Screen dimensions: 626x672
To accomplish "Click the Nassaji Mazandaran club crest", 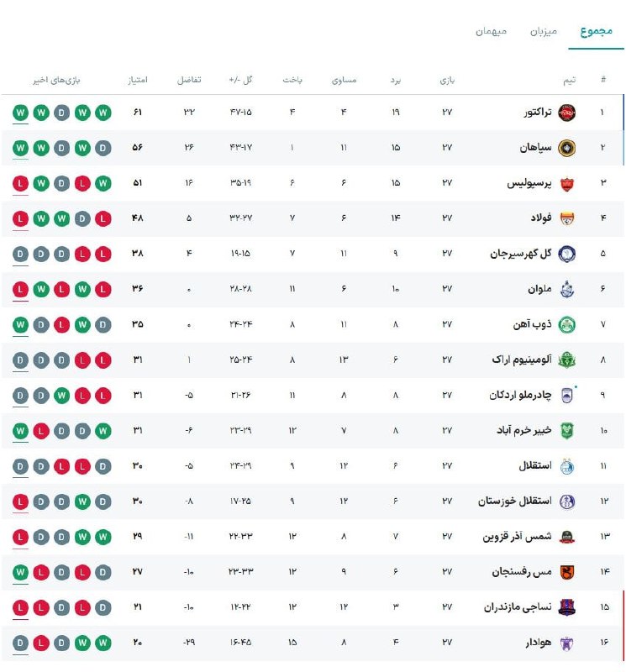I will (x=567, y=607).
